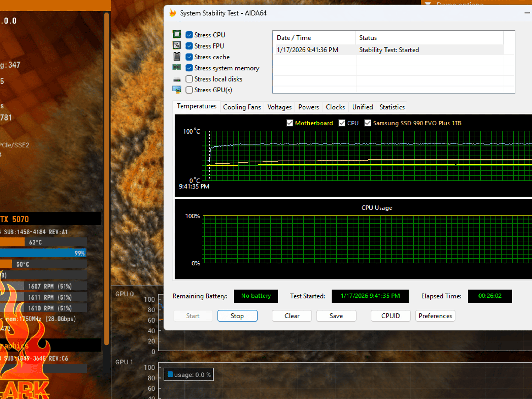Image resolution: width=532 pixels, height=399 pixels.
Task: Switch to the Cooling Fans tab
Action: pos(242,107)
